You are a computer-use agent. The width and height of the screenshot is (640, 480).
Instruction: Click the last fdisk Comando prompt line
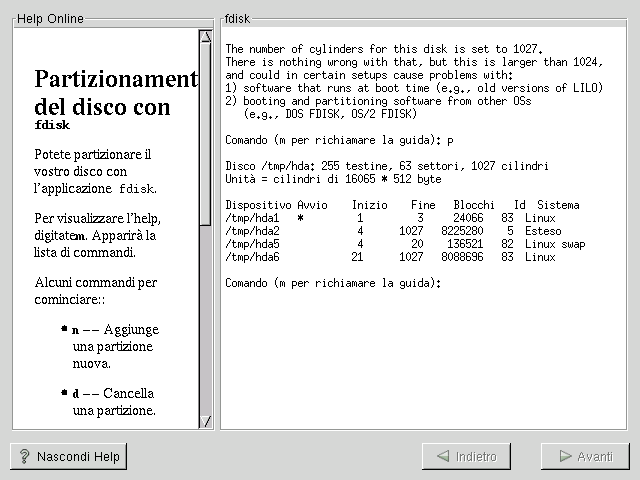[333, 283]
